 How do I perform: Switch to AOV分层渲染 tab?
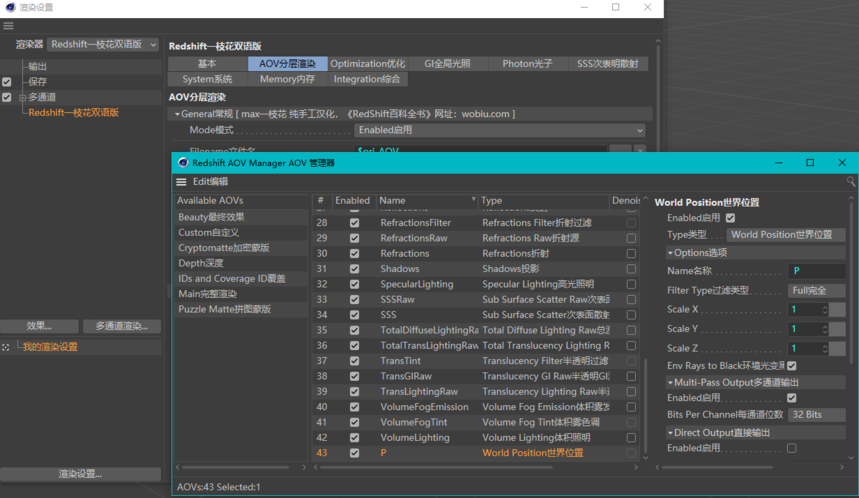coord(287,64)
